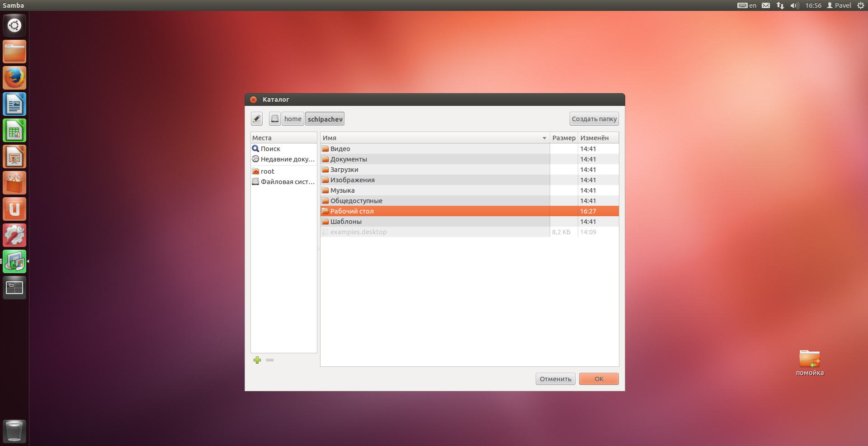
Task: Open System Settings wrench-and-gear icon
Action: click(x=14, y=235)
